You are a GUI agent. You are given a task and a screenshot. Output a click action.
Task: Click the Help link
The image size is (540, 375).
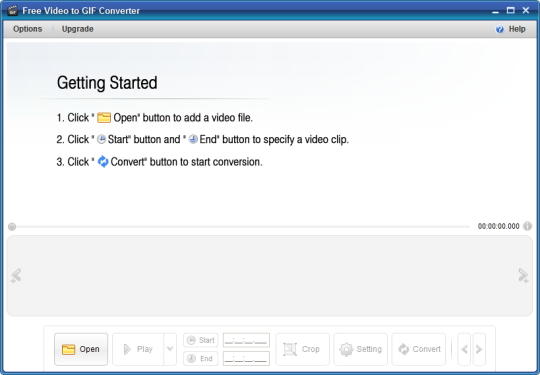pyautogui.click(x=517, y=29)
